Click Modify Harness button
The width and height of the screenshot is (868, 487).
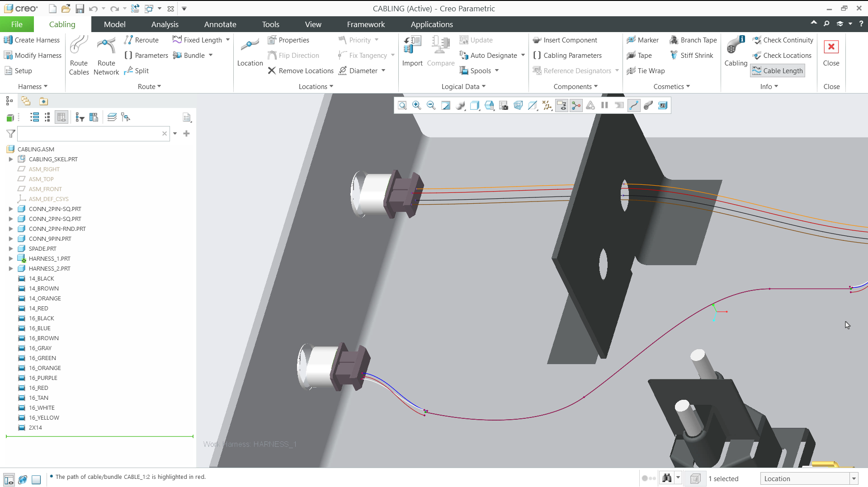(33, 55)
